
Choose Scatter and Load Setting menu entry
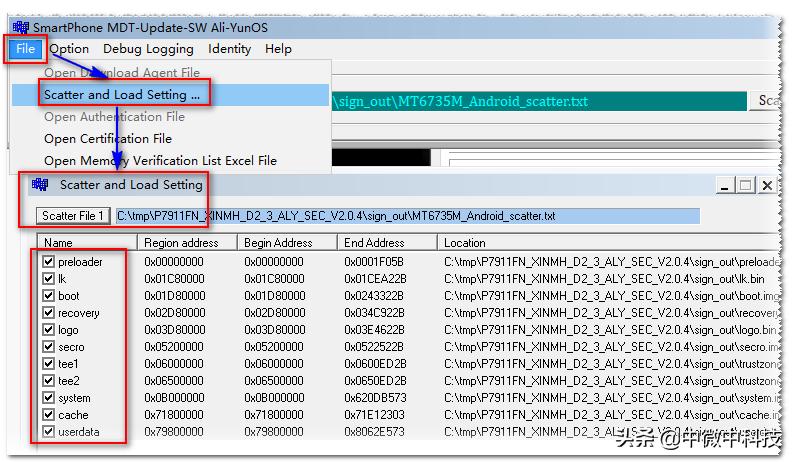(x=122, y=95)
